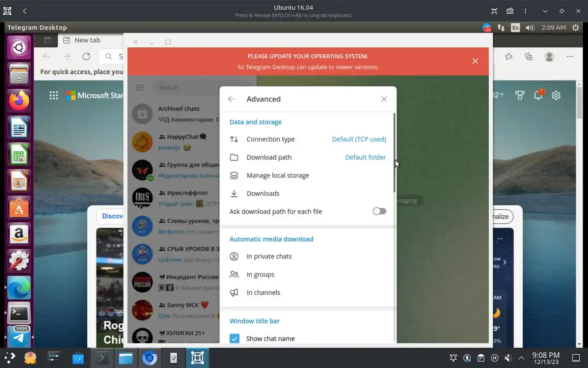This screenshot has height=368, width=588.
Task: Open Telegram hamburger menu
Action: (x=140, y=87)
